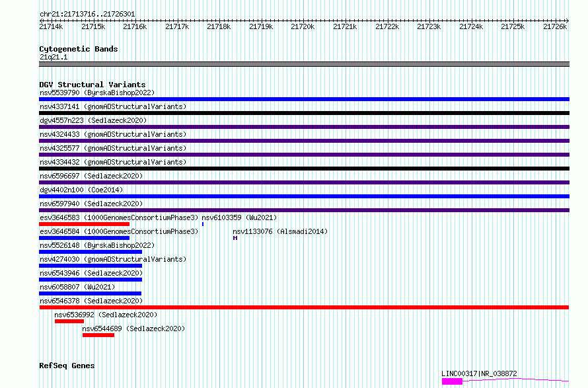Select the blue bar under nsv6543946

point(91,280)
